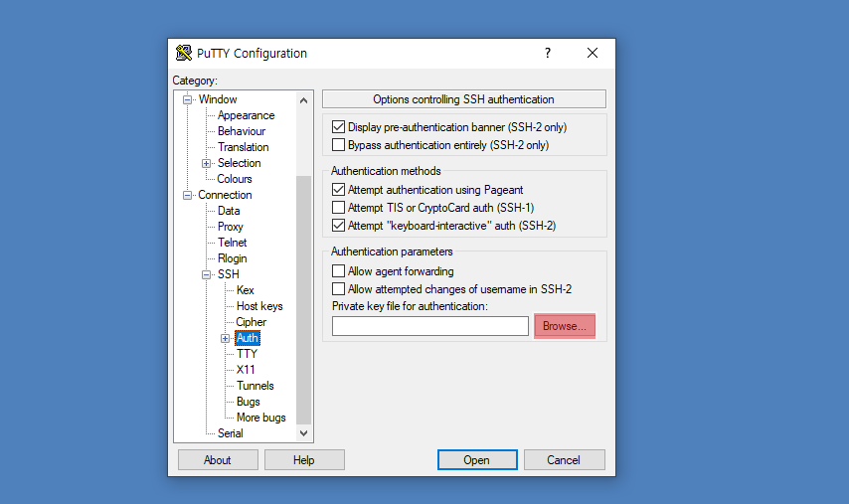Select Host keys under SSH
Screen dimensions: 849x504
tap(259, 306)
